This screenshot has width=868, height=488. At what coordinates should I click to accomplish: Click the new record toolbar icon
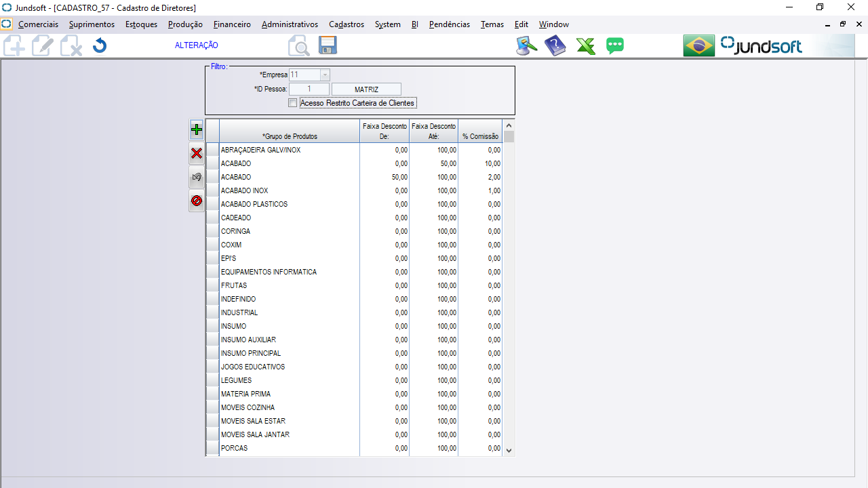pyautogui.click(x=14, y=46)
